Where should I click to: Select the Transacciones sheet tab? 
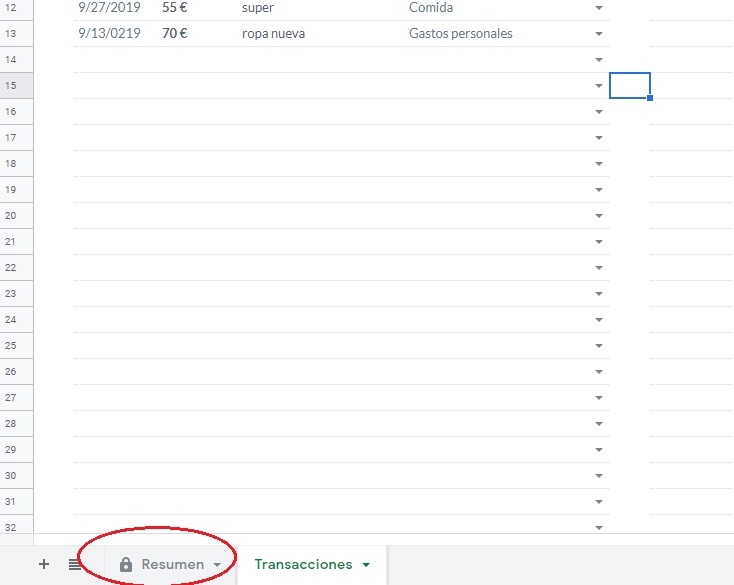click(303, 564)
